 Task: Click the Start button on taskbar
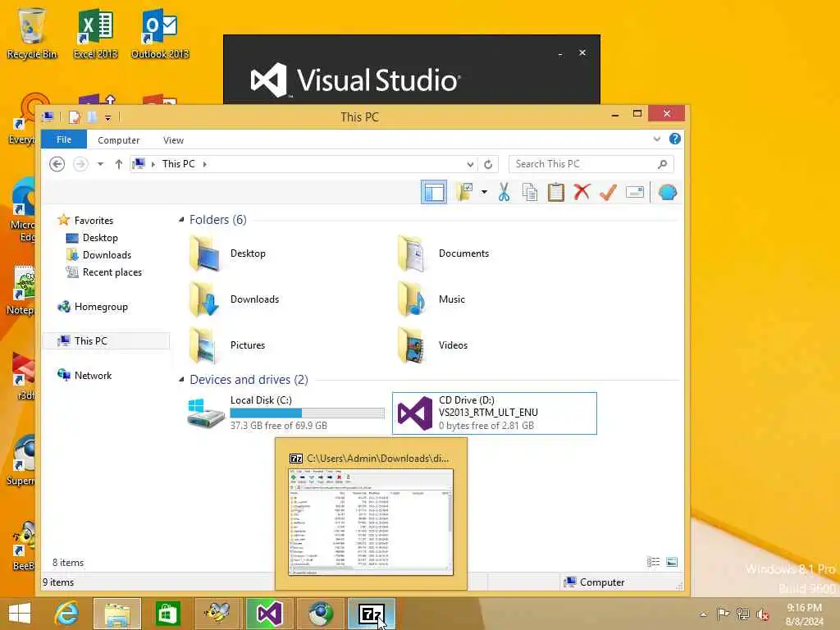(x=20, y=614)
